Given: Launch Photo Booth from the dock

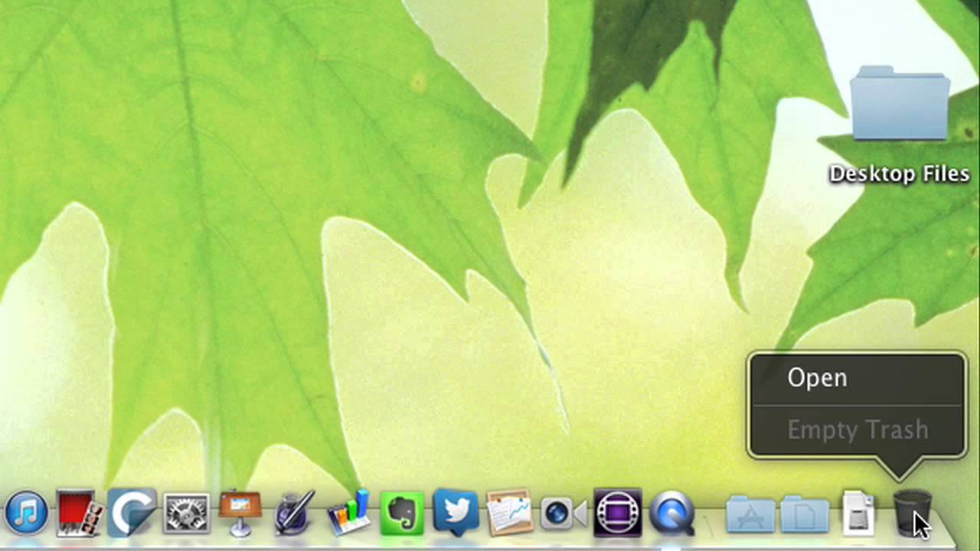Looking at the screenshot, I should point(80,514).
